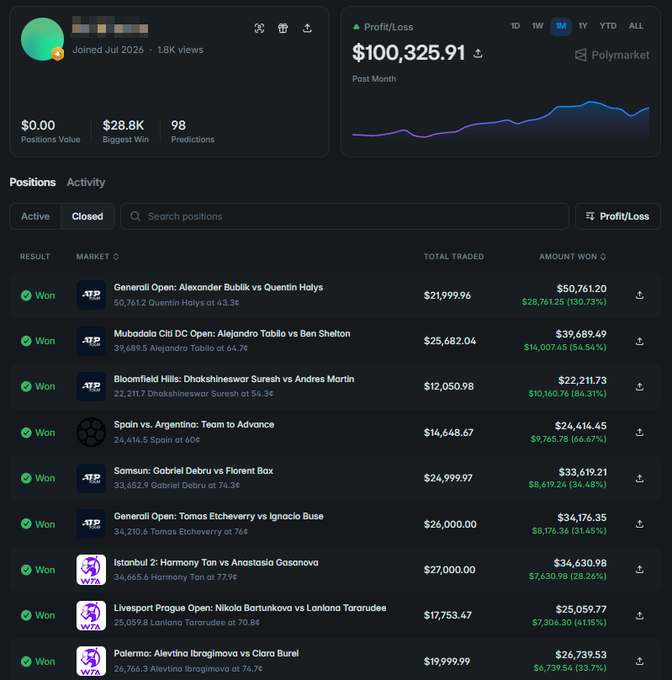Share the Spain vs. Argentina position
The height and width of the screenshot is (680, 672).
(639, 432)
